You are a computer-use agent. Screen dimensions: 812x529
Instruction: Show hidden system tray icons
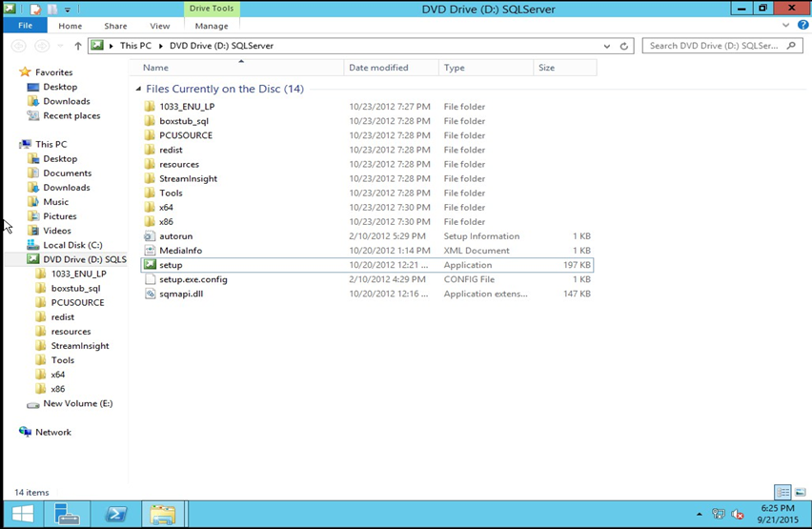[x=700, y=515]
